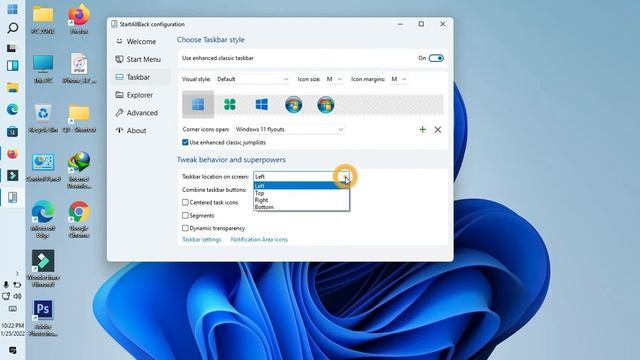Switch to Filmora in the taskbar

tap(12, 176)
